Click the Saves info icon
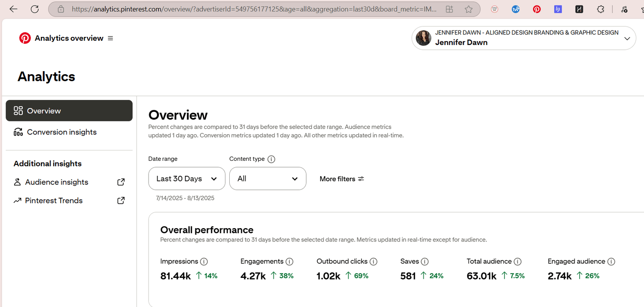The image size is (644, 307). 425,262
